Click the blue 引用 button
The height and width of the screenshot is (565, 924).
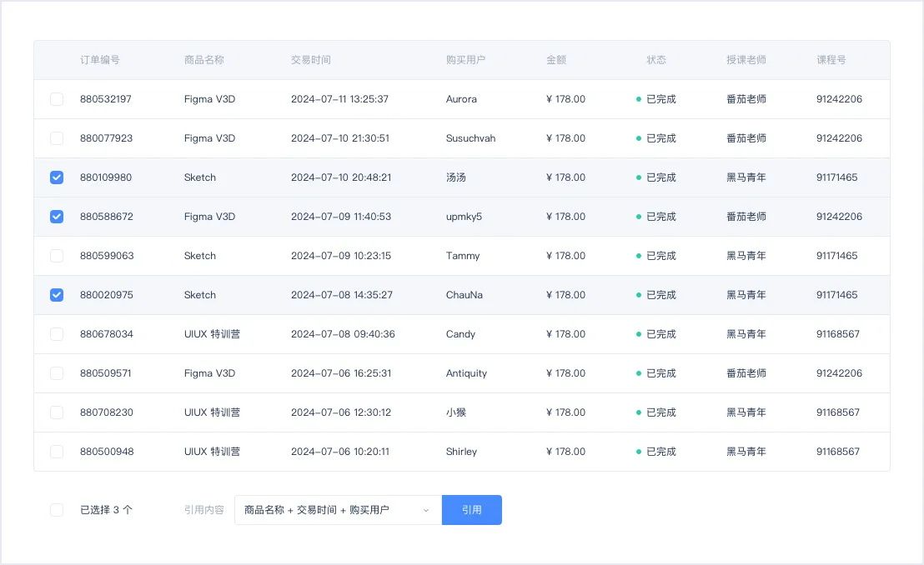click(x=471, y=510)
